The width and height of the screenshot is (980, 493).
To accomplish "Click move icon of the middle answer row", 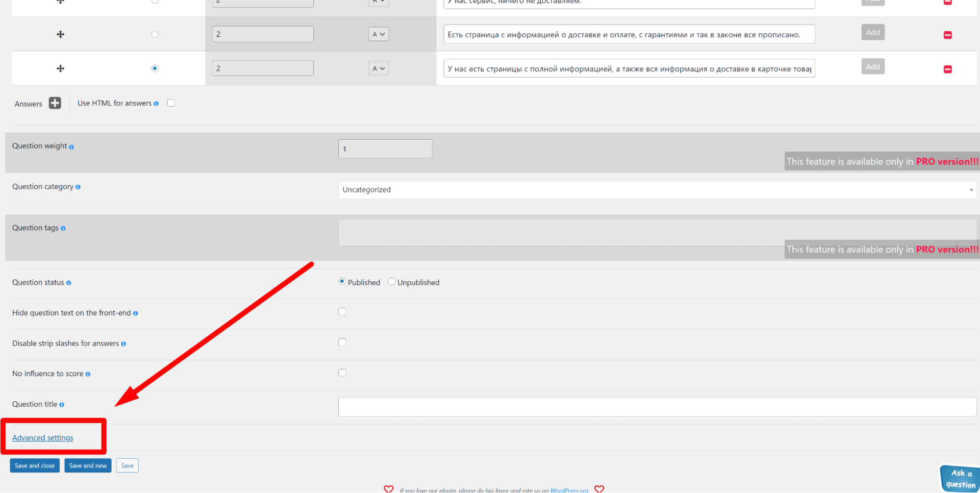I will coord(60,34).
